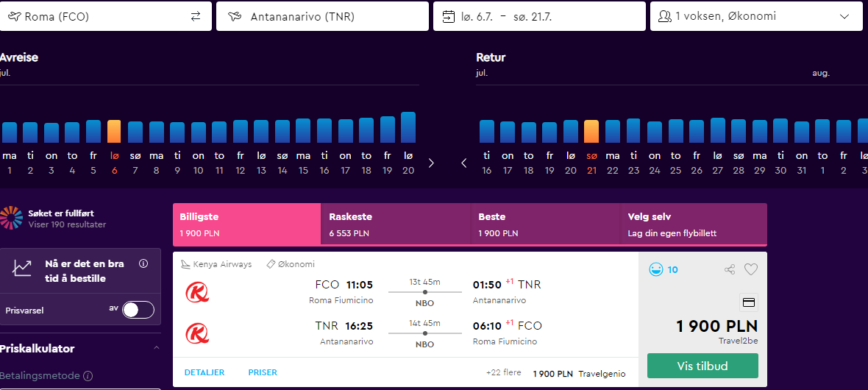This screenshot has width=868, height=390.
Task: Click the Vis tilbud button
Action: (x=702, y=366)
